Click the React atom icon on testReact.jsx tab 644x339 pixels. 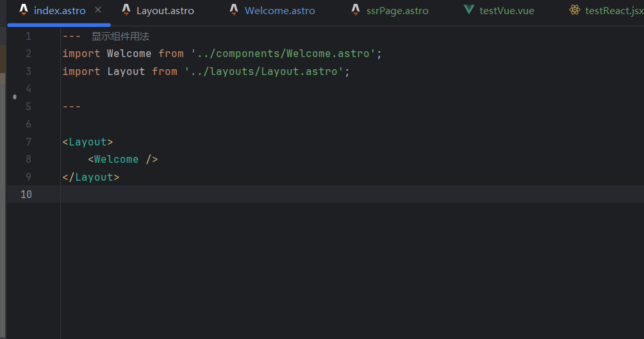point(575,10)
